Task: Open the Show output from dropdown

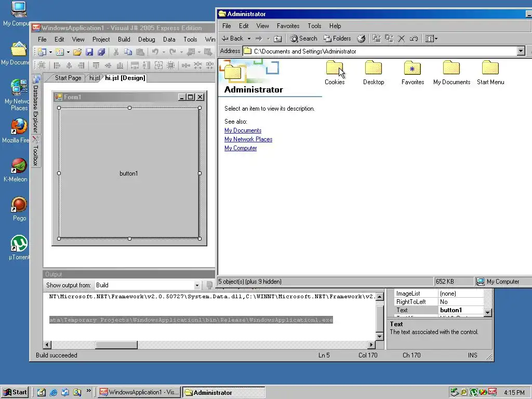Action: pyautogui.click(x=197, y=285)
